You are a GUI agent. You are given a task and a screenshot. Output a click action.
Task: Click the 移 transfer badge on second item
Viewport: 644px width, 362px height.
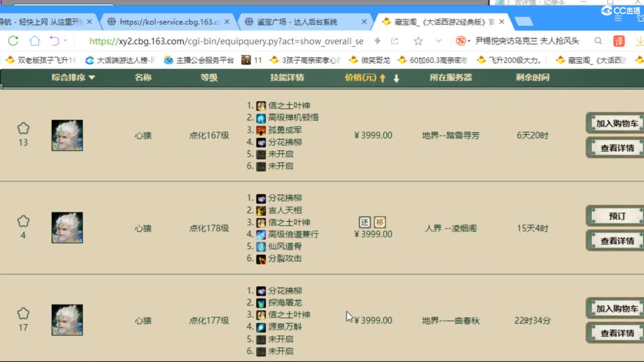380,222
